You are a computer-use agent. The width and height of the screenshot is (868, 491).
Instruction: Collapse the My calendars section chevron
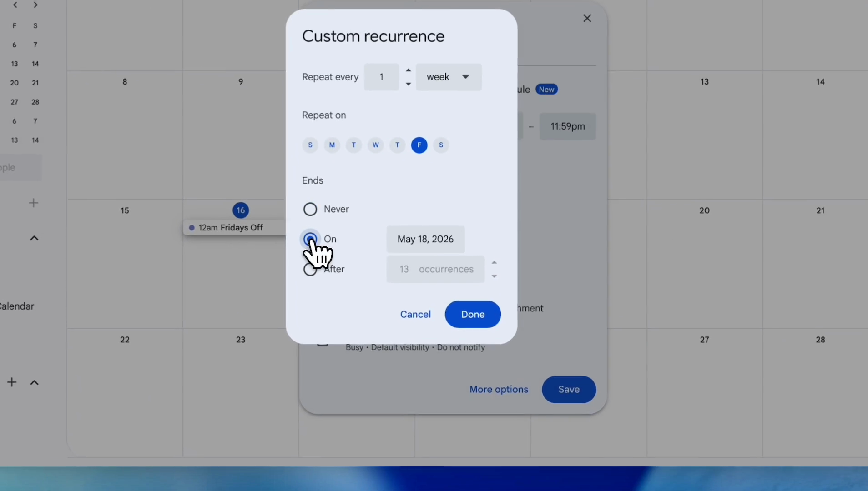tap(34, 238)
